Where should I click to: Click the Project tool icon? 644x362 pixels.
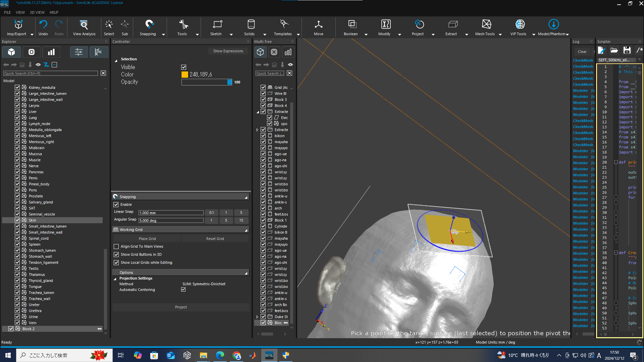point(419,24)
